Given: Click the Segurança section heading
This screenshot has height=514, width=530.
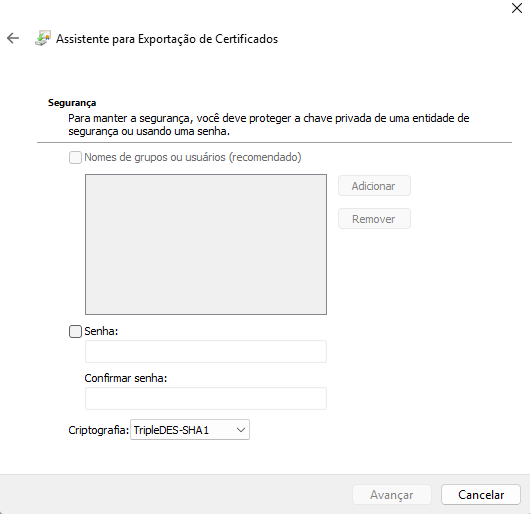Looking at the screenshot, I should [x=72, y=103].
